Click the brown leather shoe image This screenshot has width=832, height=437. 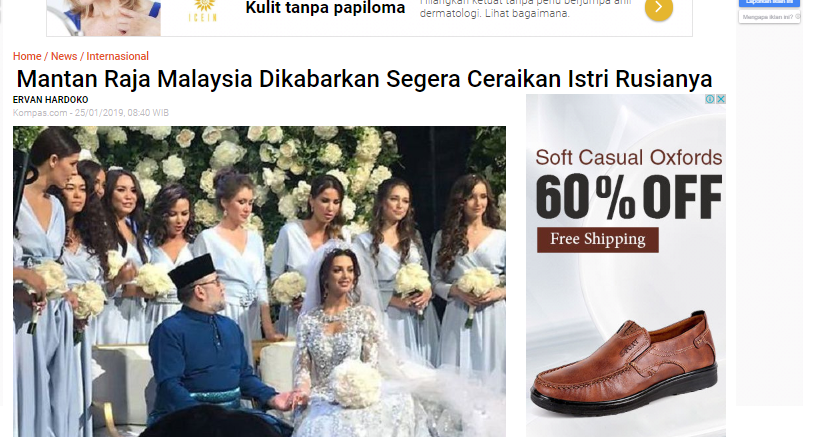coord(624,364)
